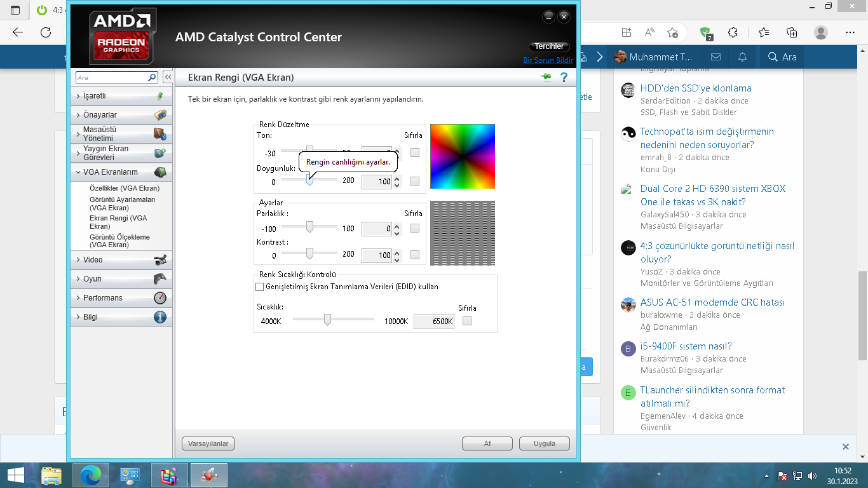Click Edge's back arrow

(x=18, y=32)
